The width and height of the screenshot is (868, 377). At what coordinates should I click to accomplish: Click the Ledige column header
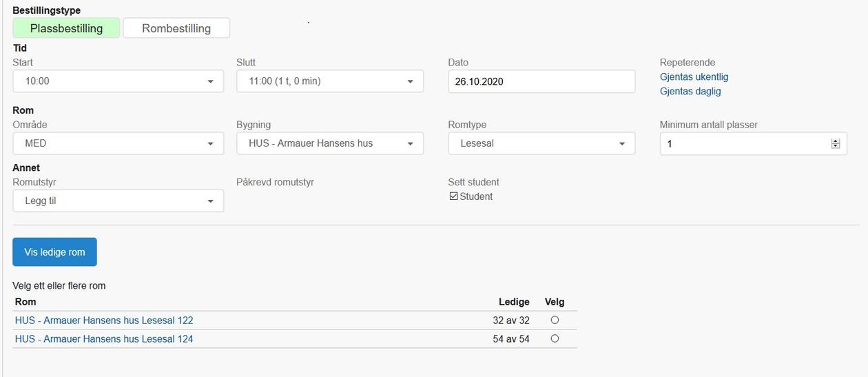514,302
